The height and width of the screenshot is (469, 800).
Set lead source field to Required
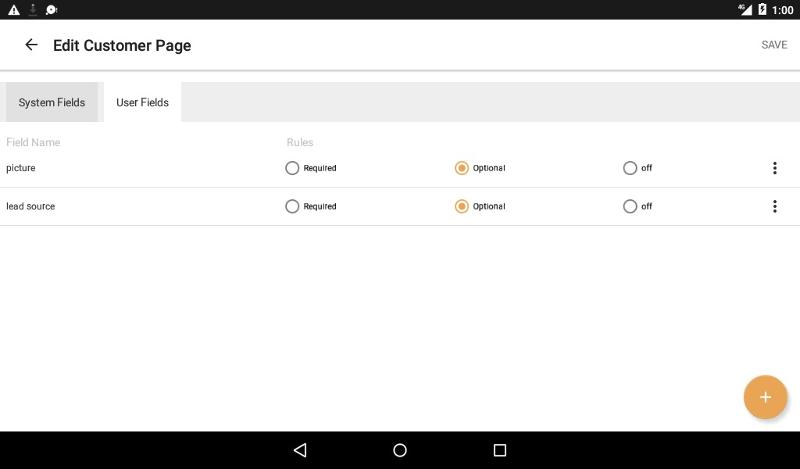tap(311, 206)
